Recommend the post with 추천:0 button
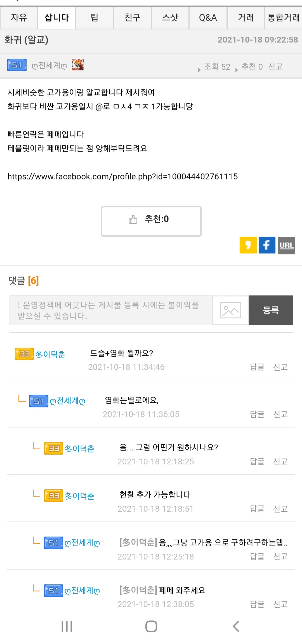The image size is (302, 644). tap(151, 221)
